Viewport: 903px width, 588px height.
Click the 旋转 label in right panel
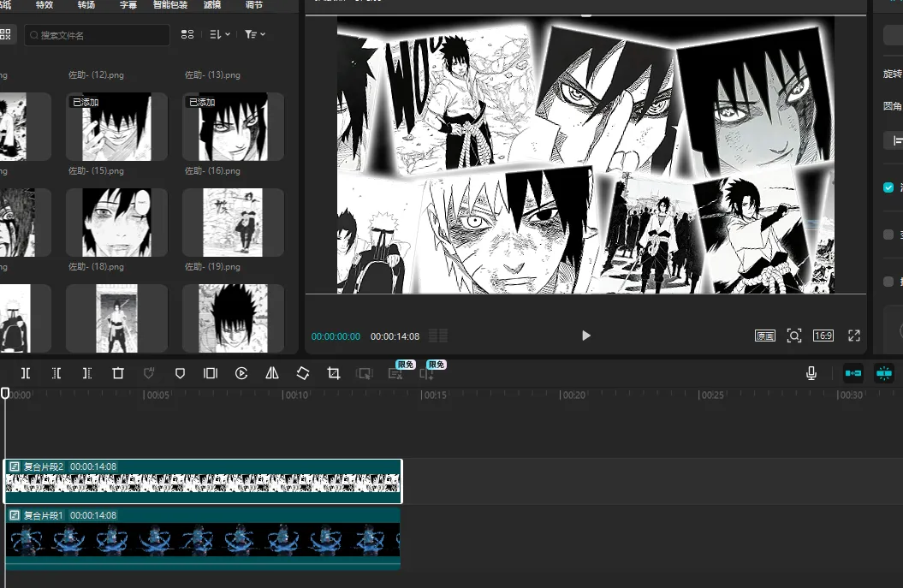(892, 74)
